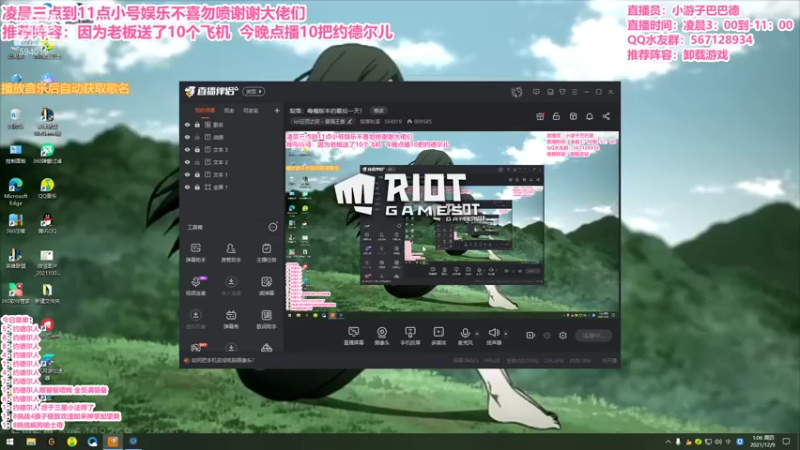Toggle the lock on 文本 3 layer
The height and width of the screenshot is (450, 800).
197,150
